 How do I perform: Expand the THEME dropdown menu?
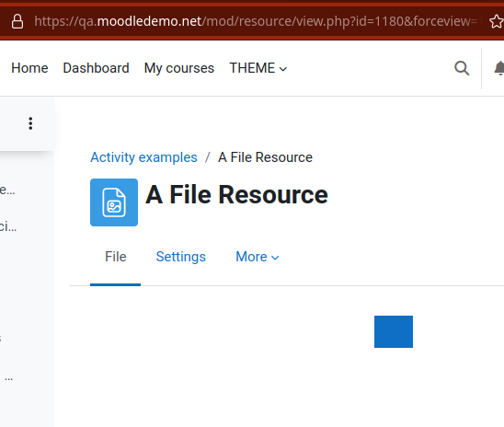(x=258, y=68)
